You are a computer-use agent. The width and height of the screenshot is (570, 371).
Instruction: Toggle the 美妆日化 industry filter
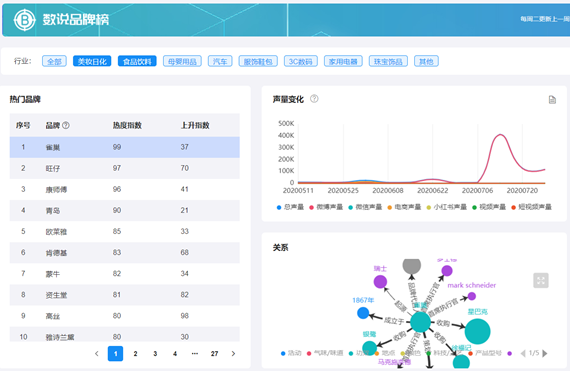click(92, 61)
